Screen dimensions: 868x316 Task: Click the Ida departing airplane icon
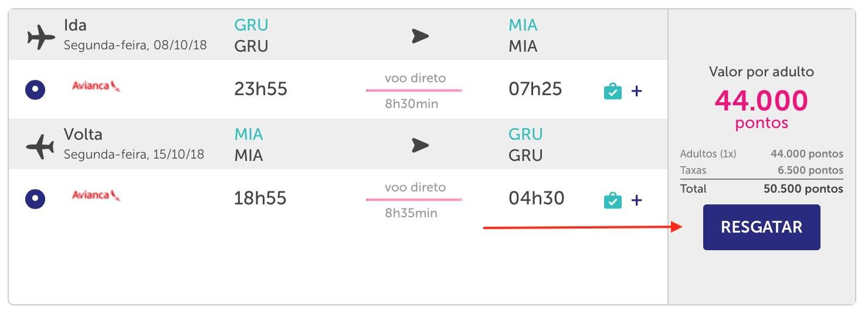[x=40, y=36]
